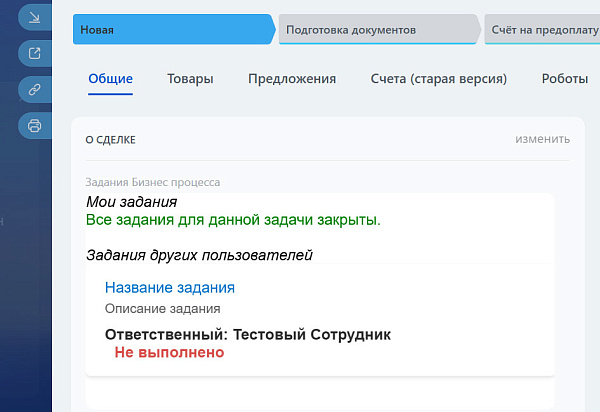
Task: Open the "Название задания" task link
Action: pos(170,287)
